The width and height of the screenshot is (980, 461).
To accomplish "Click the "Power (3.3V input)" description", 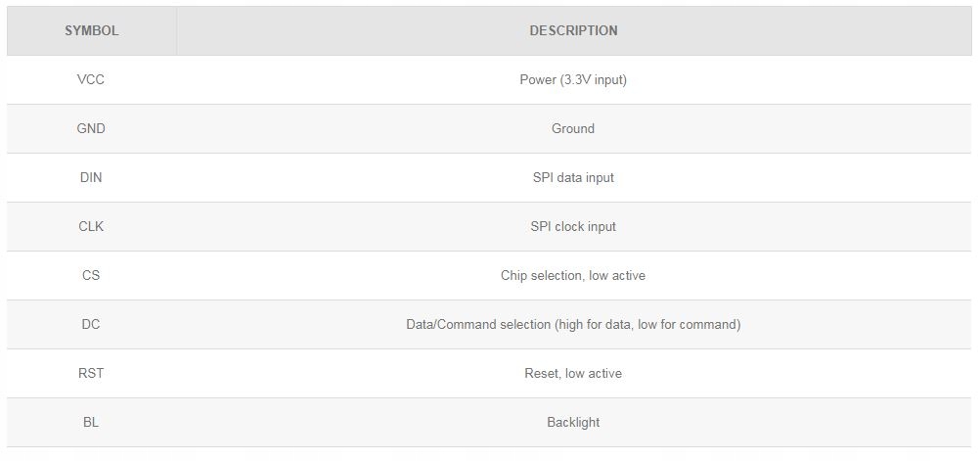I will pyautogui.click(x=573, y=79).
